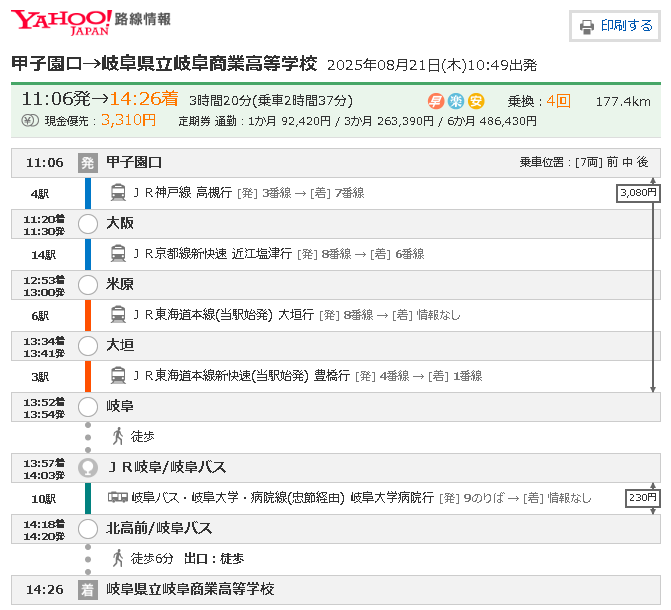Click the yellow 安 badge icon
This screenshot has width=671, height=610.
(x=476, y=101)
